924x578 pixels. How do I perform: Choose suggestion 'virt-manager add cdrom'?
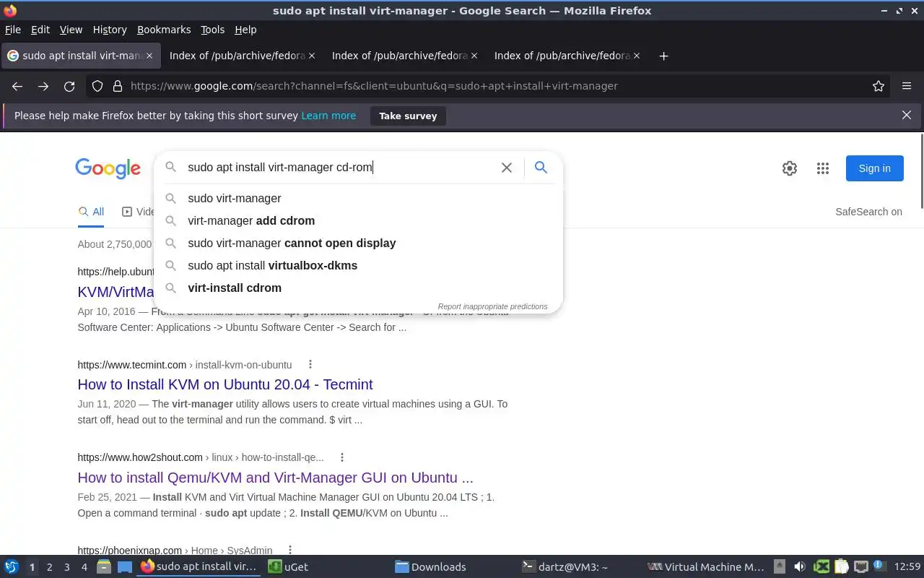(x=359, y=220)
